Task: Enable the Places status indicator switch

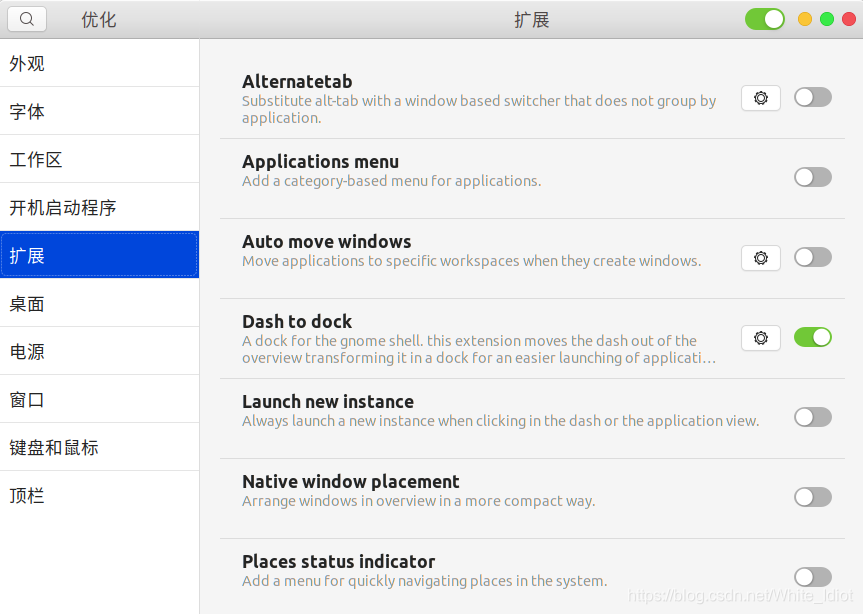Action: 812,577
